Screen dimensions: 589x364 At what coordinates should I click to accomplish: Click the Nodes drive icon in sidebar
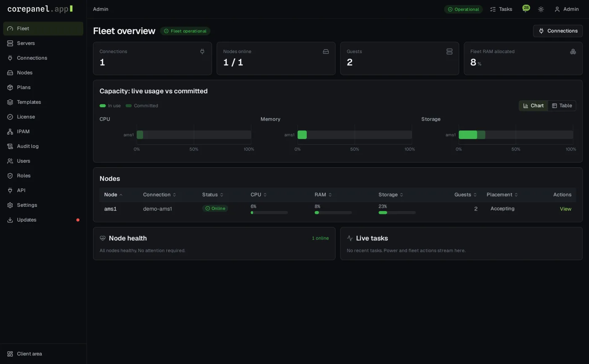coord(10,73)
